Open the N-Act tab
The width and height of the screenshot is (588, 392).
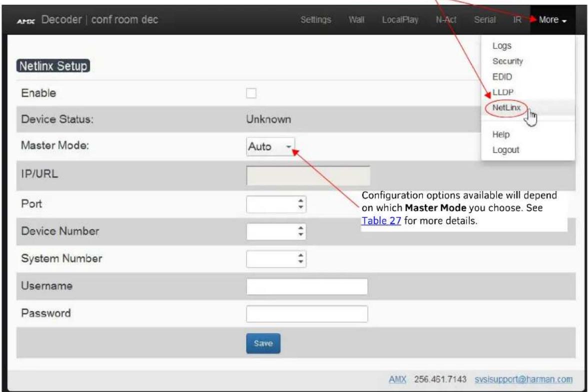[446, 20]
